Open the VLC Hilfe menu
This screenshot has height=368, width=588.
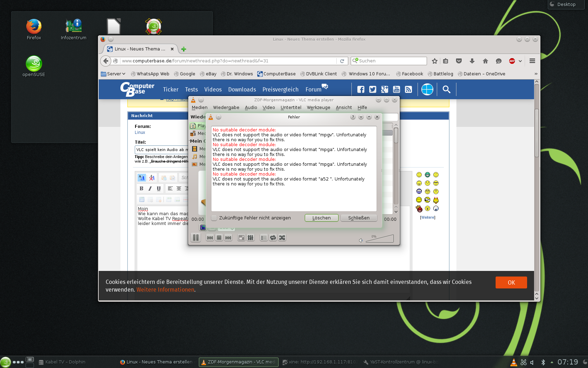click(362, 108)
